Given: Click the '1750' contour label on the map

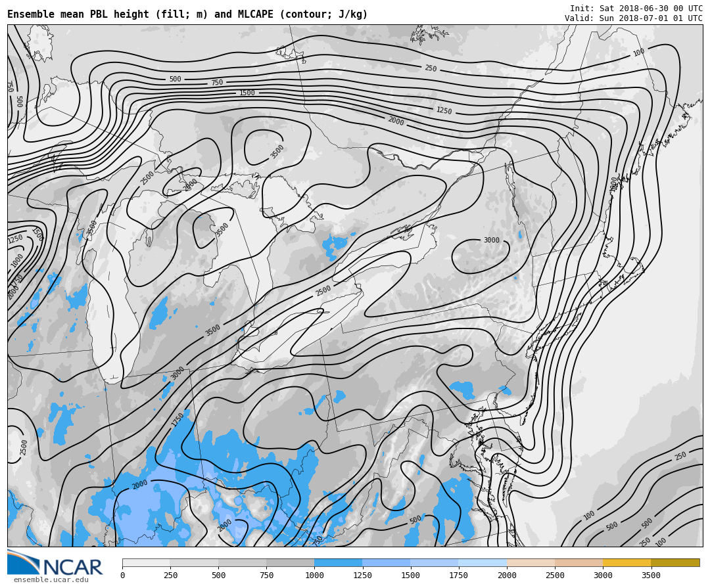Looking at the screenshot, I should (177, 419).
